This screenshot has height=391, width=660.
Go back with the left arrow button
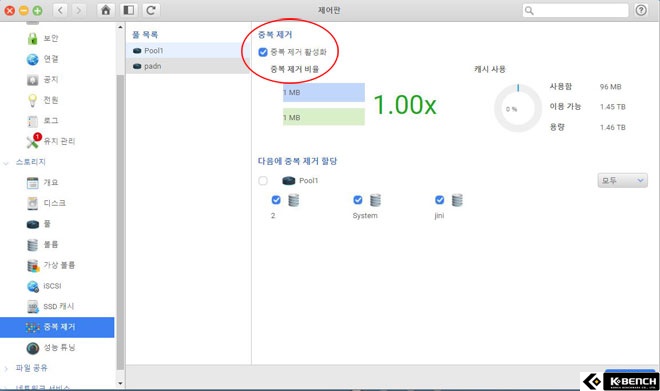(60, 10)
